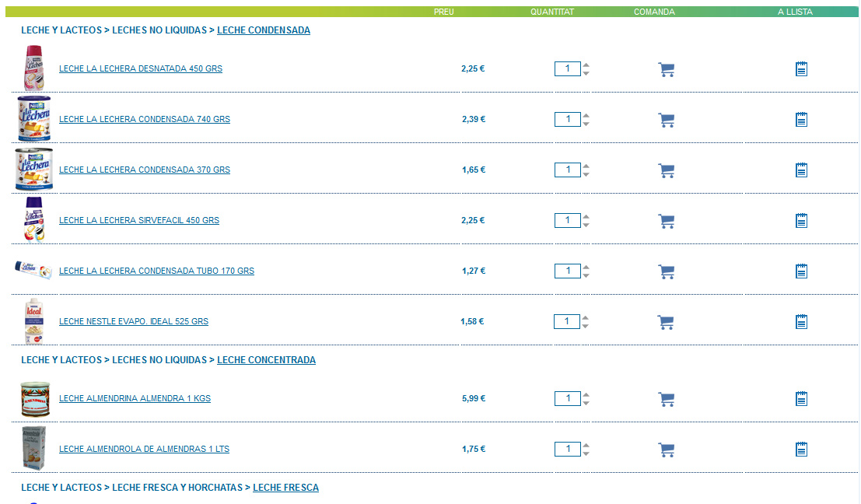Add Almendrola de Almendras 1 lts to list
This screenshot has width=861, height=504.
(801, 450)
